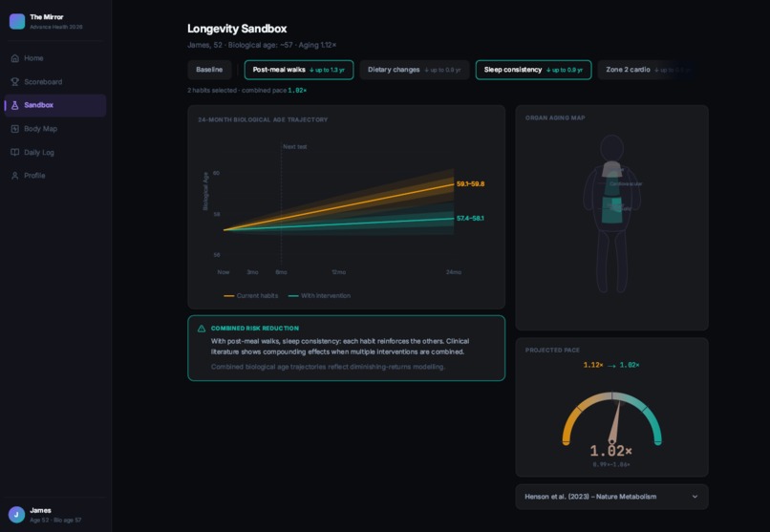
Task: Open the Home page
Action: [55, 58]
